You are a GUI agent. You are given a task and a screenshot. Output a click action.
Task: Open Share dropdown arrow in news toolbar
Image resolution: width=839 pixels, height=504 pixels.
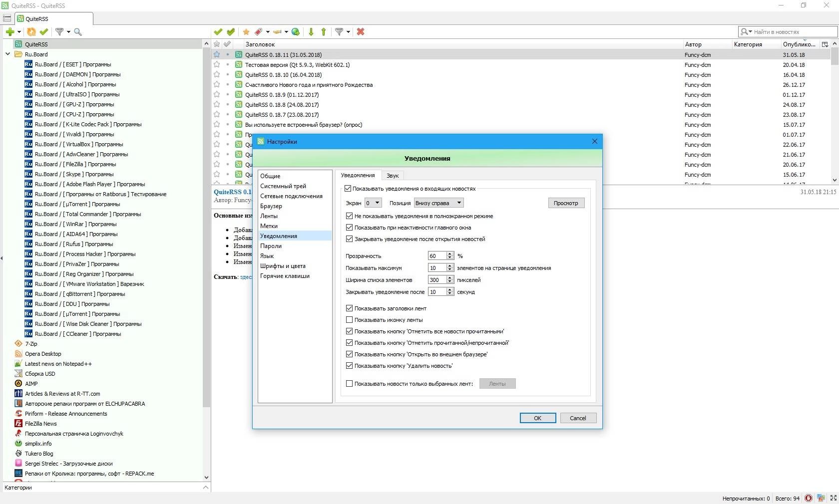coord(286,32)
